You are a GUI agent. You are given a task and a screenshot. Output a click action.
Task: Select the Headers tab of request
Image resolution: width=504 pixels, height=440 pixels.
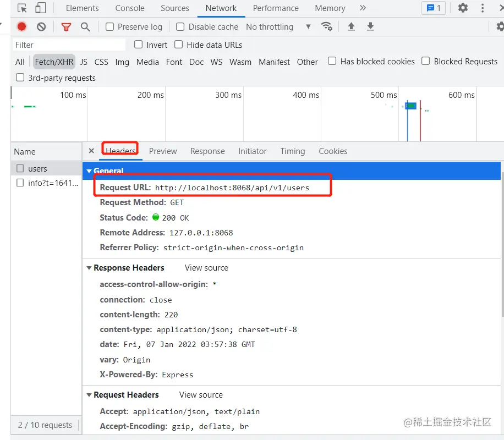point(120,150)
